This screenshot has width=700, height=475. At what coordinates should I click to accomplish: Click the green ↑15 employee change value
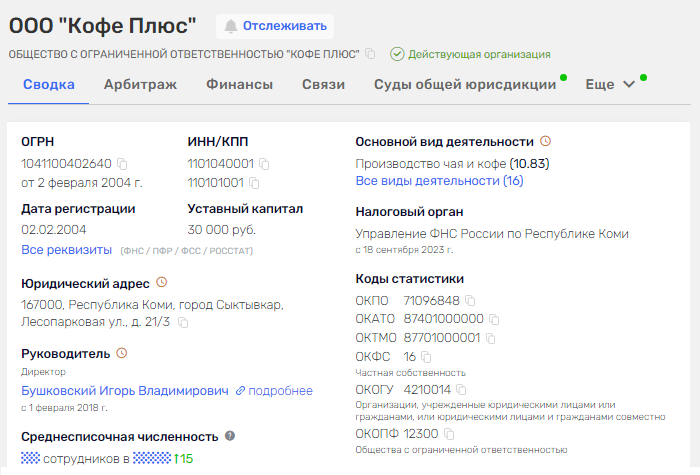click(x=183, y=458)
